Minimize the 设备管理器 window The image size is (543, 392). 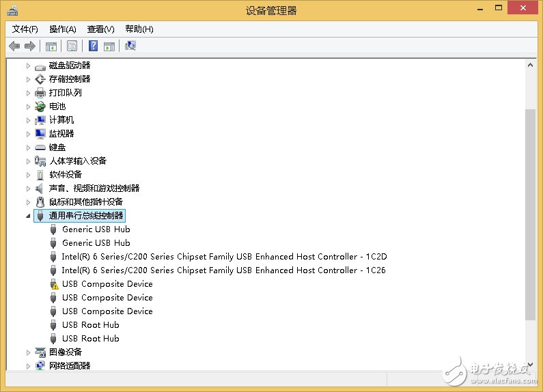[x=480, y=8]
